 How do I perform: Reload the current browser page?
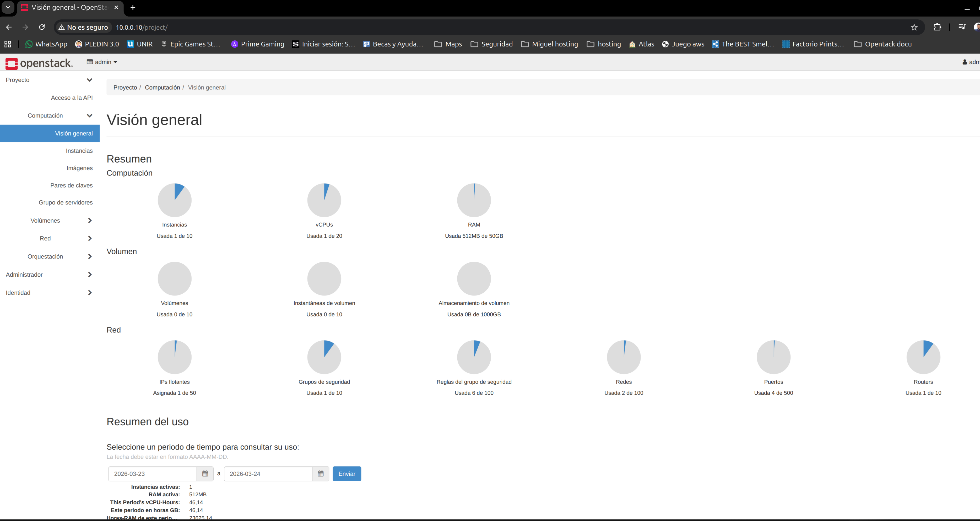(42, 27)
